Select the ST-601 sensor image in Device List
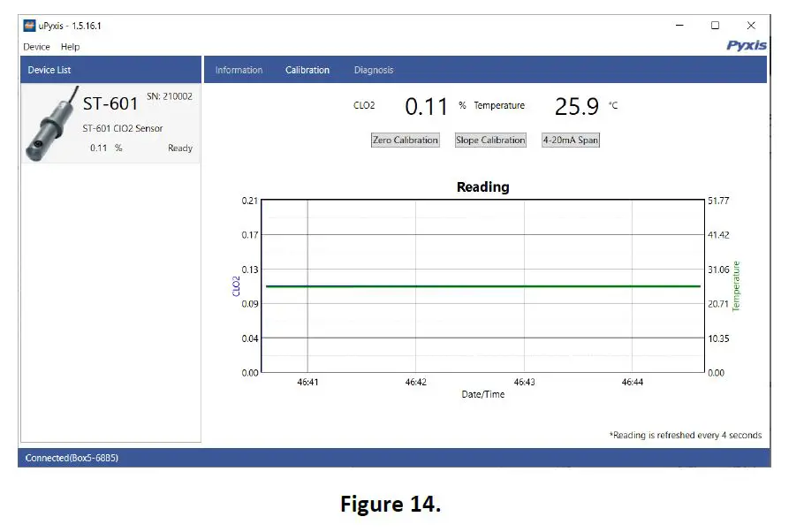 pos(52,124)
